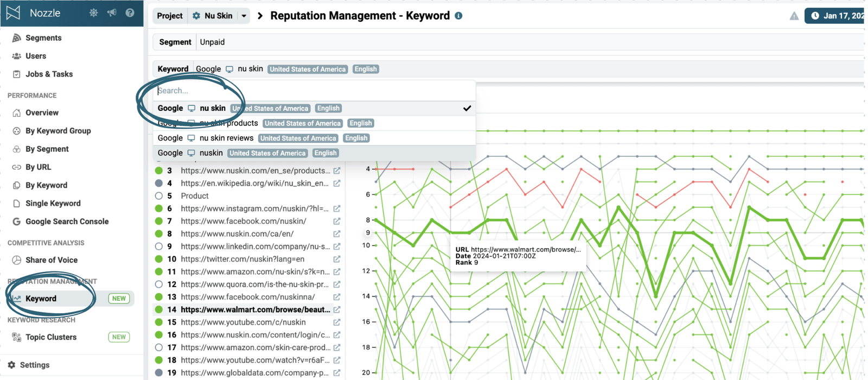
Task: Open By URL report
Action: pos(38,167)
